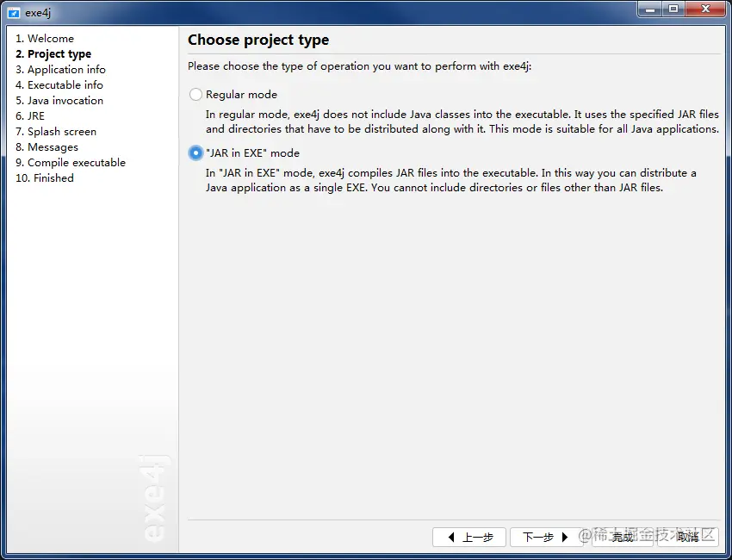732x560 pixels.
Task: Go to step 5. Java invocation
Action: [x=59, y=100]
